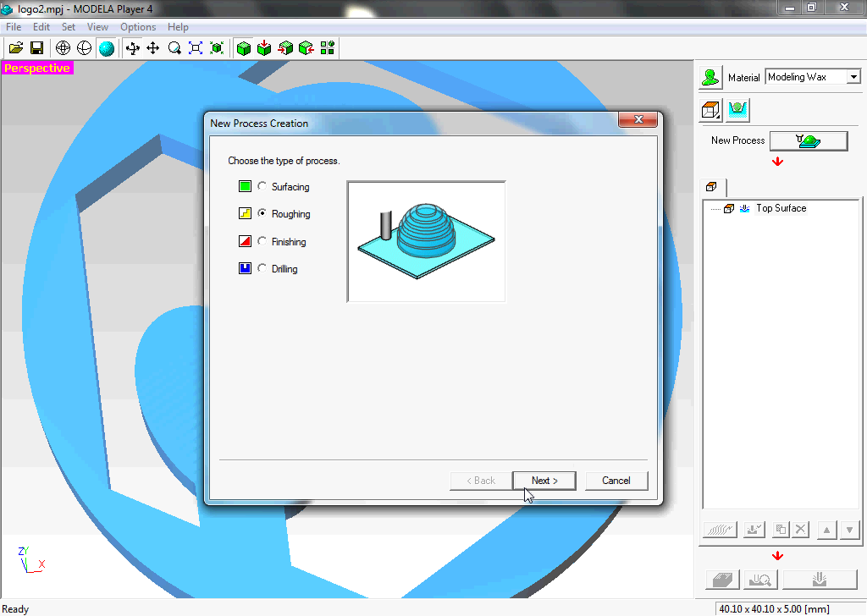Open the Set menu
Screen dimensions: 867x616
click(68, 27)
